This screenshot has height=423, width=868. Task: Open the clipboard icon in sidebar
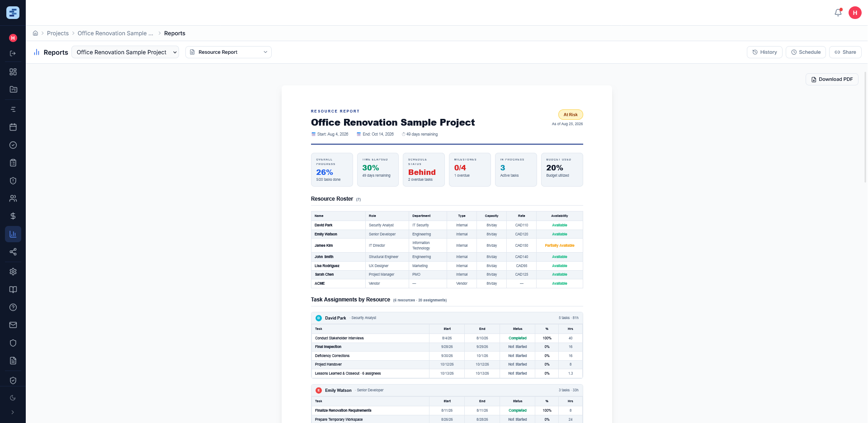(x=13, y=163)
